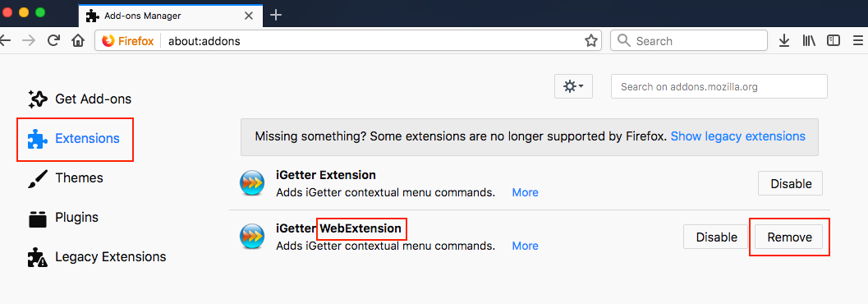This screenshot has height=304, width=868.
Task: Disable the iGetter WebExtension add-on
Action: [x=716, y=237]
